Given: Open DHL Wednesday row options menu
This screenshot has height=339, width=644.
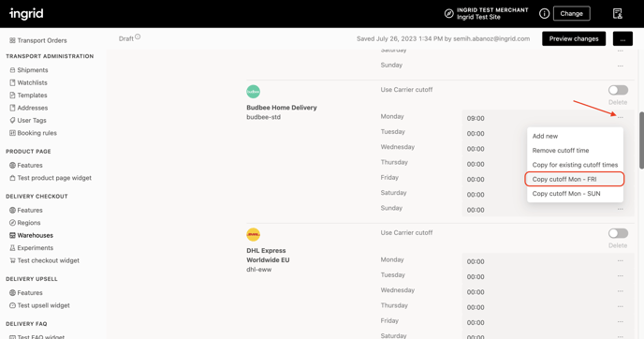Looking at the screenshot, I should (x=621, y=291).
